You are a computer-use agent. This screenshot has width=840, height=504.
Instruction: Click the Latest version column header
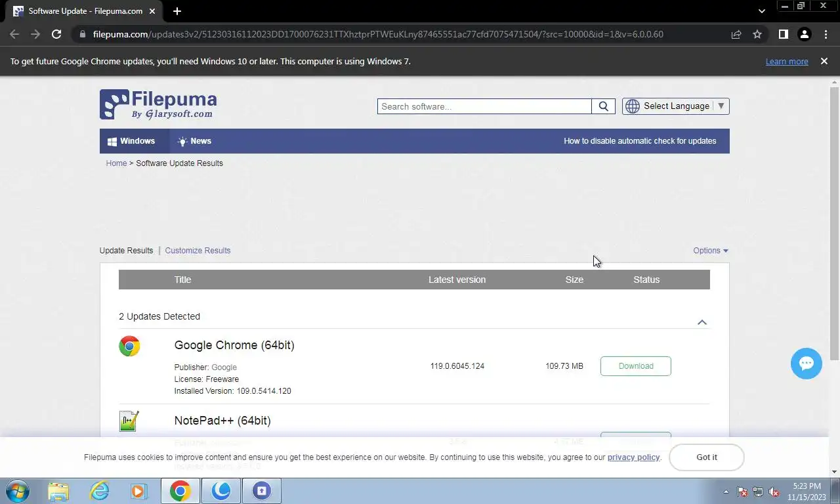coord(457,280)
